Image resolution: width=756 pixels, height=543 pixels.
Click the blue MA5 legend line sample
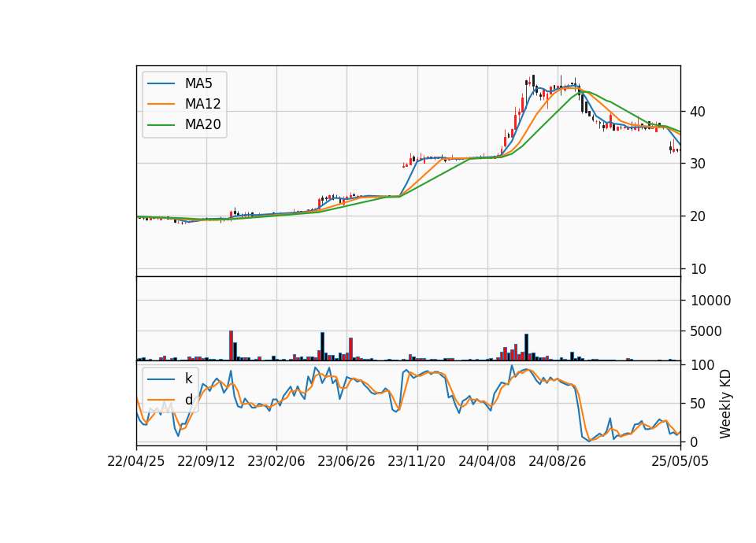[161, 84]
